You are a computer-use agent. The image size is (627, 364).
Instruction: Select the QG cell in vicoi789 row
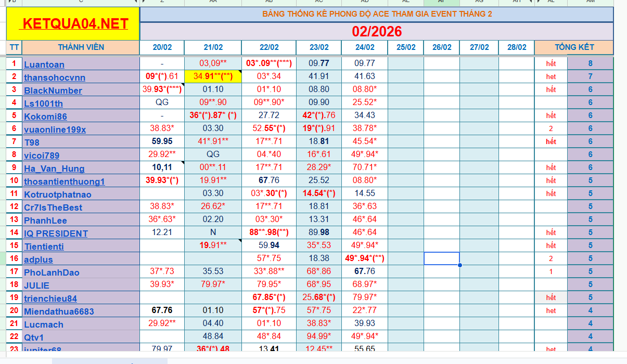tap(213, 154)
